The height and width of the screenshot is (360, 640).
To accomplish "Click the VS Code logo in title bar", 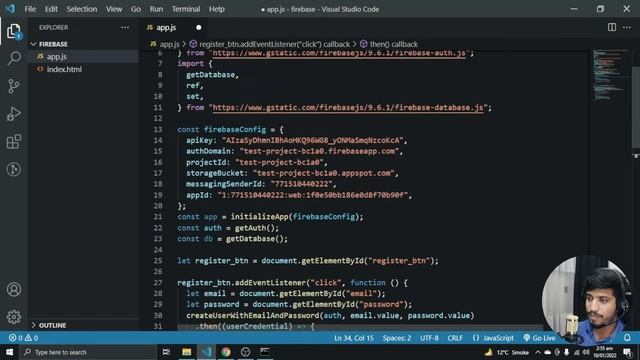I will tap(10, 9).
